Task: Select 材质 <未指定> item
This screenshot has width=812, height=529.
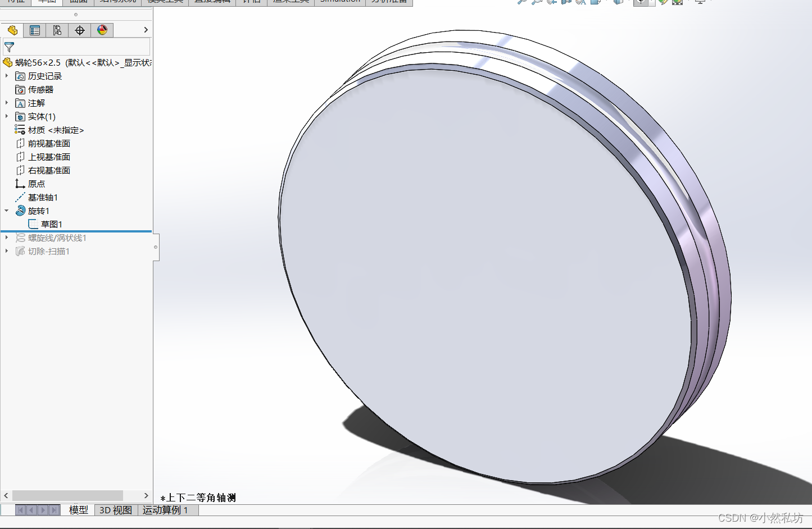Action: pos(56,130)
